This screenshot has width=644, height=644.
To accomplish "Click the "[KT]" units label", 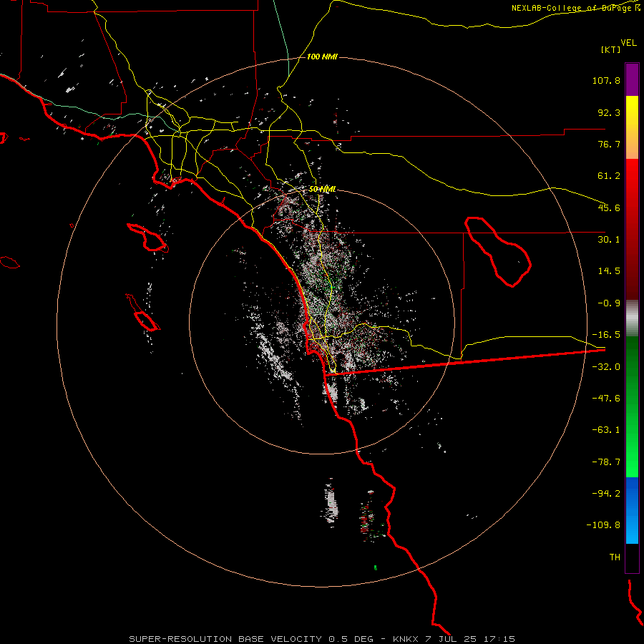I will 611,49.
